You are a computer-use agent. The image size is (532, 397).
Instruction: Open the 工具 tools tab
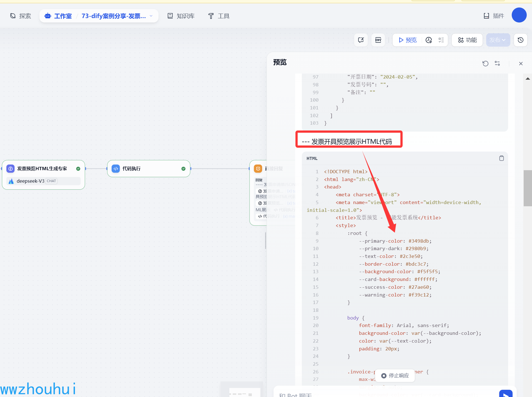tap(219, 16)
